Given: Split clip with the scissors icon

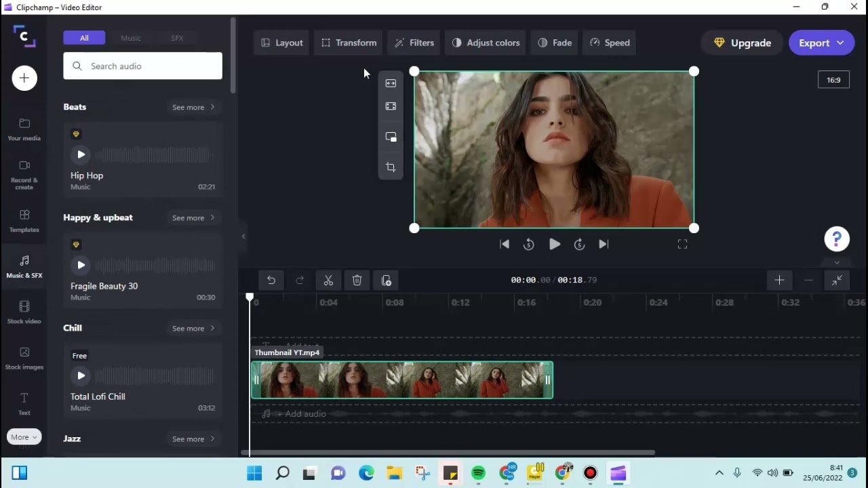Looking at the screenshot, I should click(x=328, y=280).
